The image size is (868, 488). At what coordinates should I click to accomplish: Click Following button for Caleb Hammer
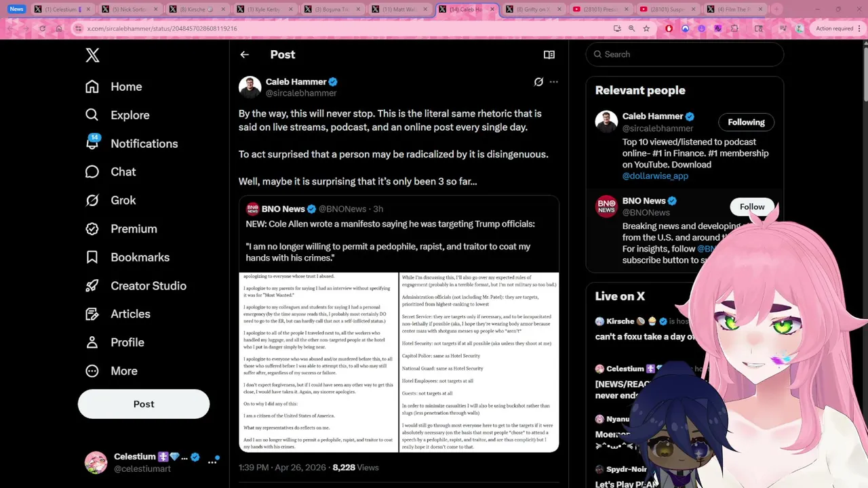click(746, 123)
